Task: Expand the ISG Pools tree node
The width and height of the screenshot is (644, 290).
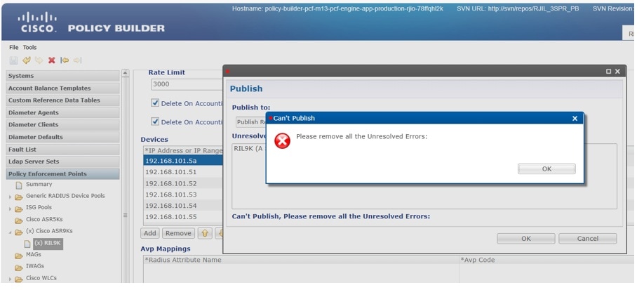Action: tap(11, 209)
